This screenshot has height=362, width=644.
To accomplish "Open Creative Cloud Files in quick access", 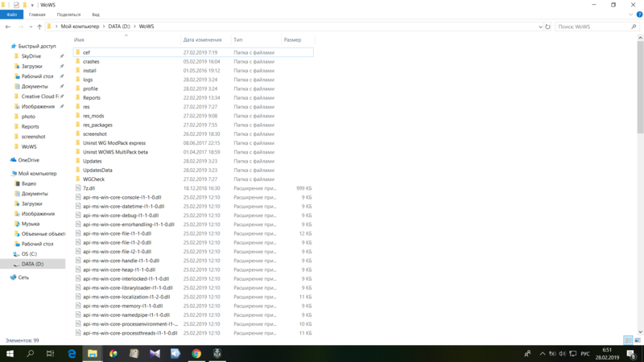I will pos(39,97).
